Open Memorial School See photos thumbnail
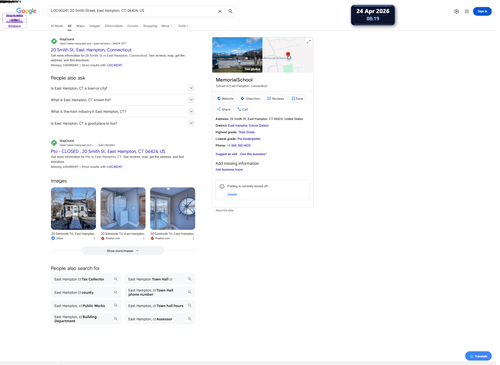This screenshot has height=365, width=500. coord(237,55)
